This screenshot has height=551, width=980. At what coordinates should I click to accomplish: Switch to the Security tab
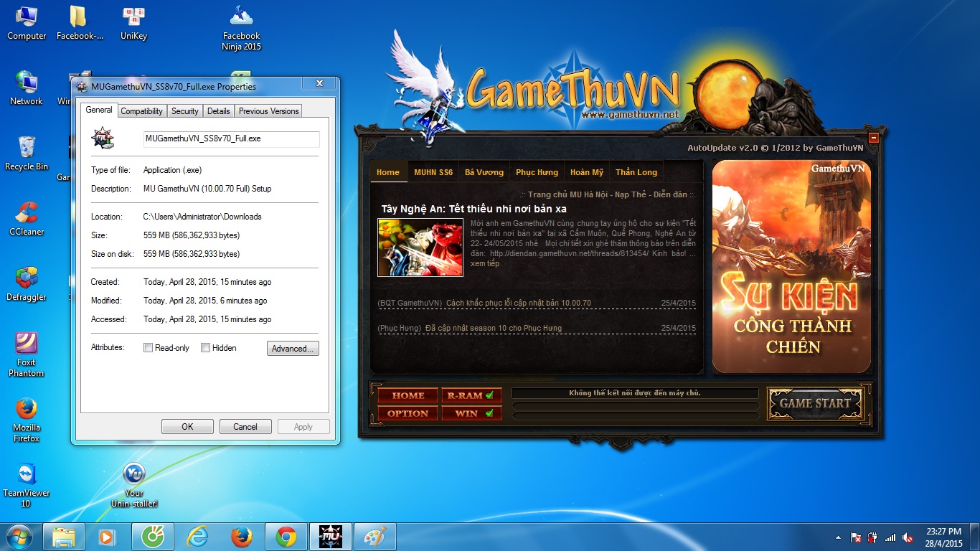[184, 111]
